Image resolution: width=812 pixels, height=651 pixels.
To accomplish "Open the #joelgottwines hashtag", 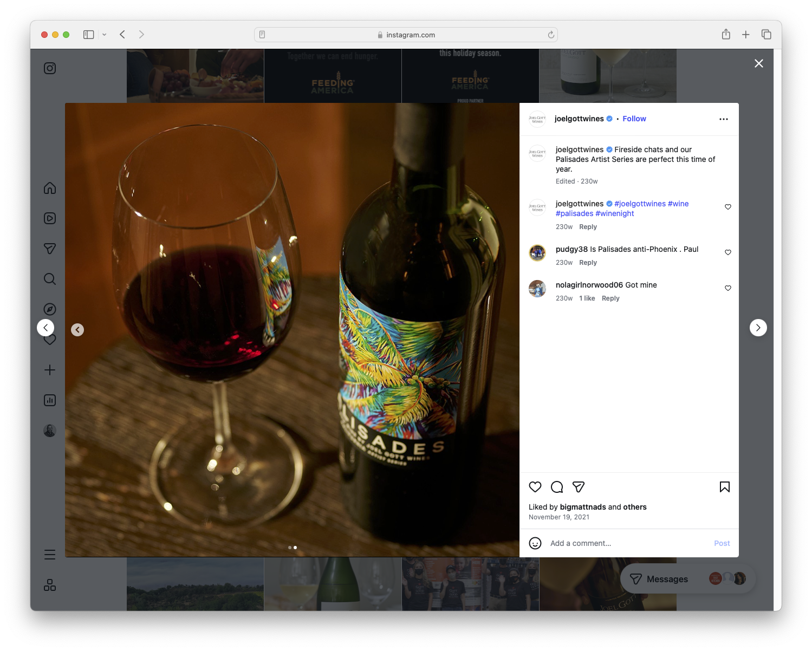I will [640, 204].
